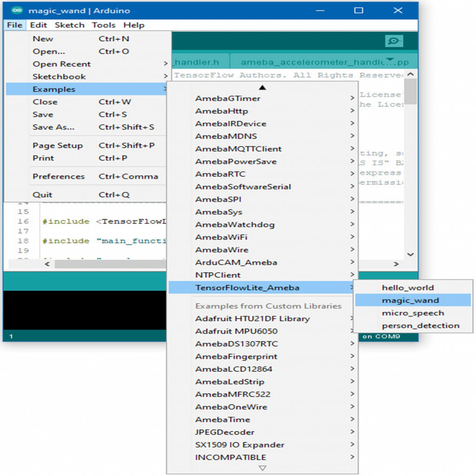Choose the person_detection example
476x476 pixels.
(420, 325)
